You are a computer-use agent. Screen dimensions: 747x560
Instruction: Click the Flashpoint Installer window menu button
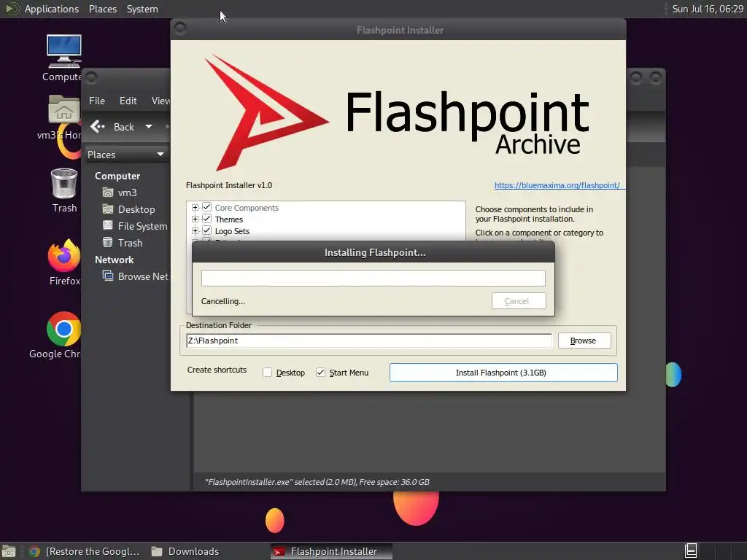point(180,29)
